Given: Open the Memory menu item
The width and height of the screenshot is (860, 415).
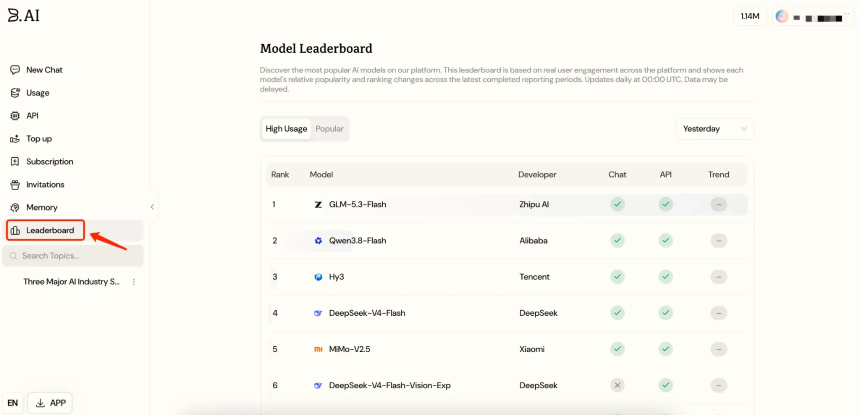Looking at the screenshot, I should (72, 208).
